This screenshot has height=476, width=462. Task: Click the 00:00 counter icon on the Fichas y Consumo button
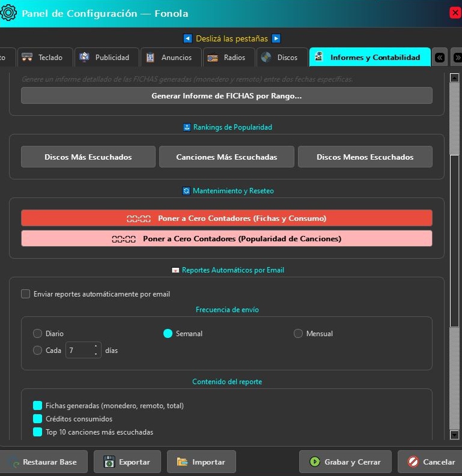139,218
